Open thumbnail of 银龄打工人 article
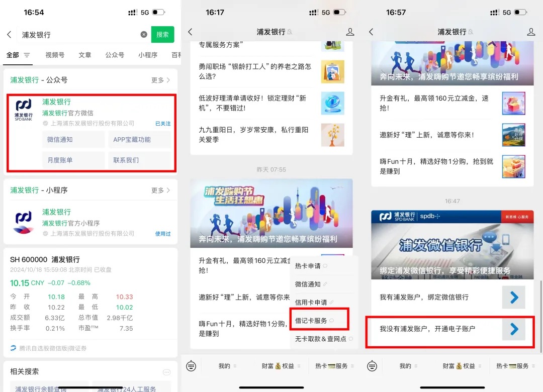 tap(332, 72)
